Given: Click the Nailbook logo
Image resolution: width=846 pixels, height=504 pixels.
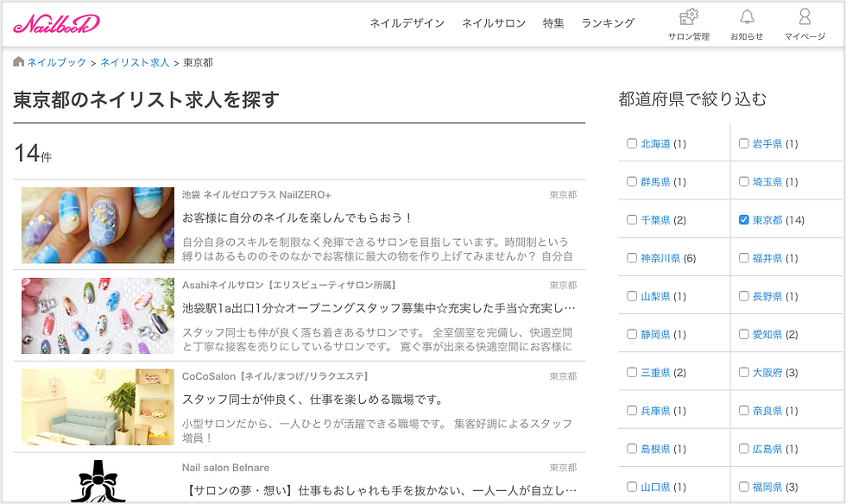Looking at the screenshot, I should click(57, 23).
